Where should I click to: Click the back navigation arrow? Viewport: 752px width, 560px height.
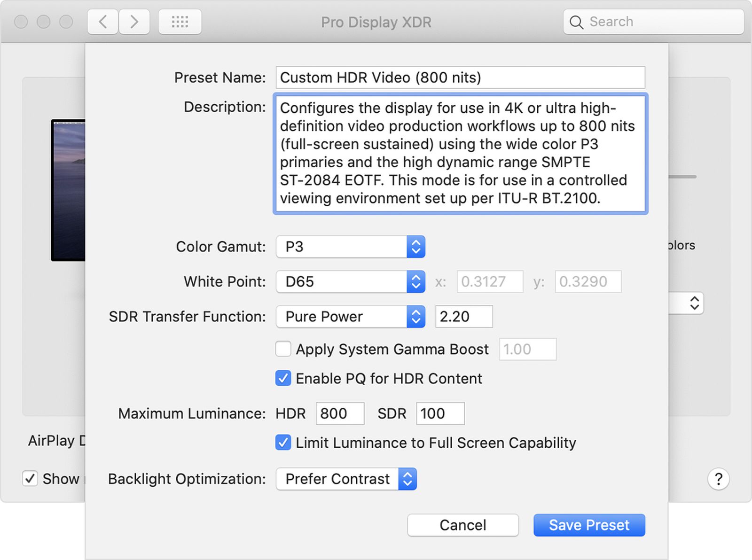102,22
